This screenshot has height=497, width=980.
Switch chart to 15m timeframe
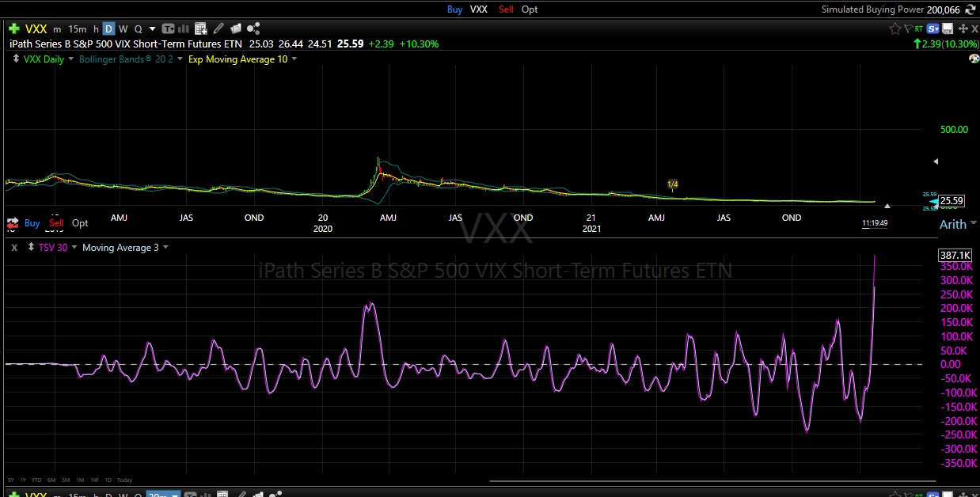point(77,29)
